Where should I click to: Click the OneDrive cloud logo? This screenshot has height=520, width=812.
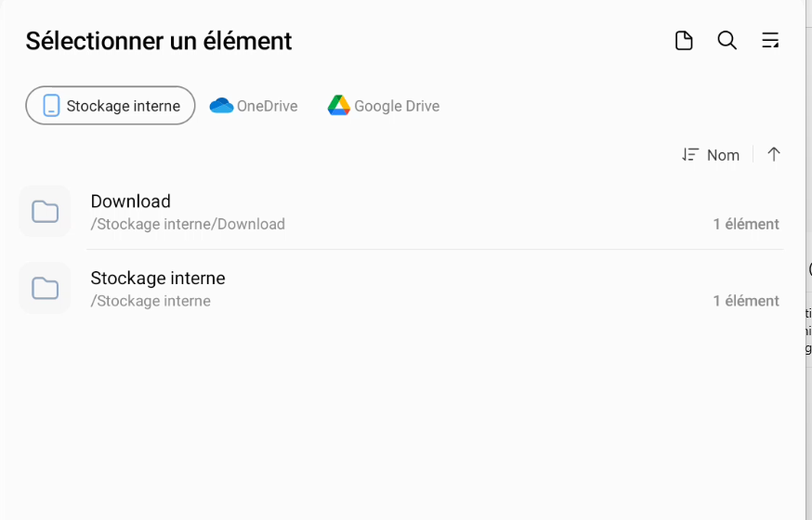(221, 106)
